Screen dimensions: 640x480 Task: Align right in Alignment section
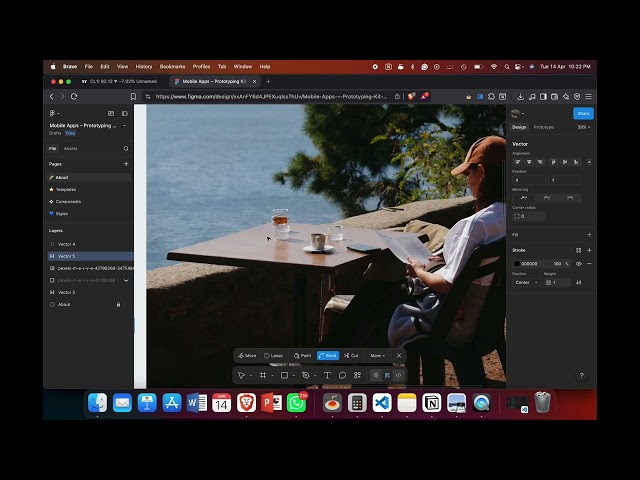[540, 162]
